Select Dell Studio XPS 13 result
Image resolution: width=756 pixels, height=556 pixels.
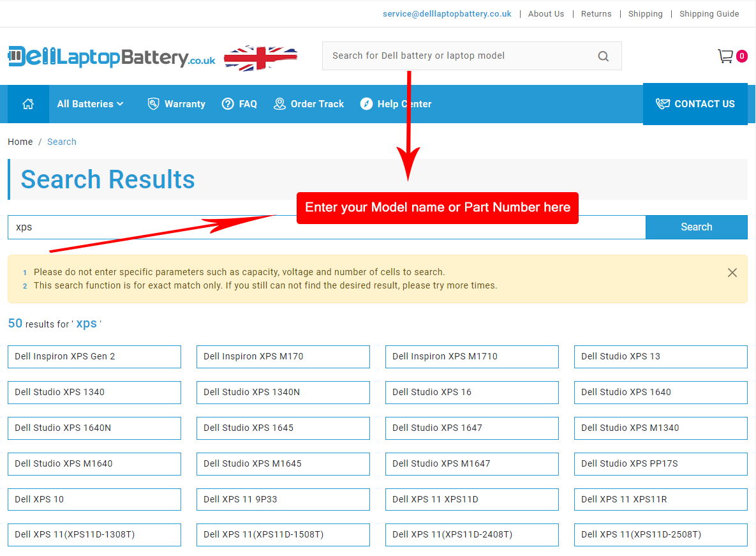[661, 357]
